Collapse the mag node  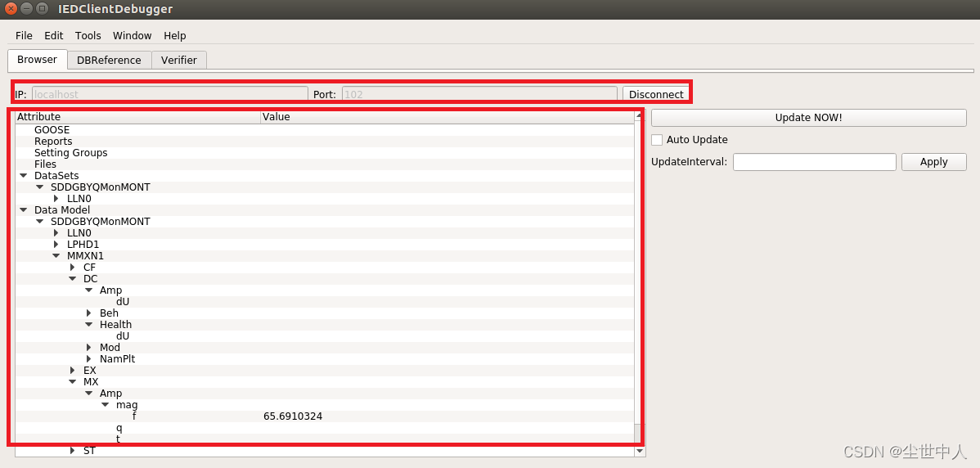tap(105, 404)
